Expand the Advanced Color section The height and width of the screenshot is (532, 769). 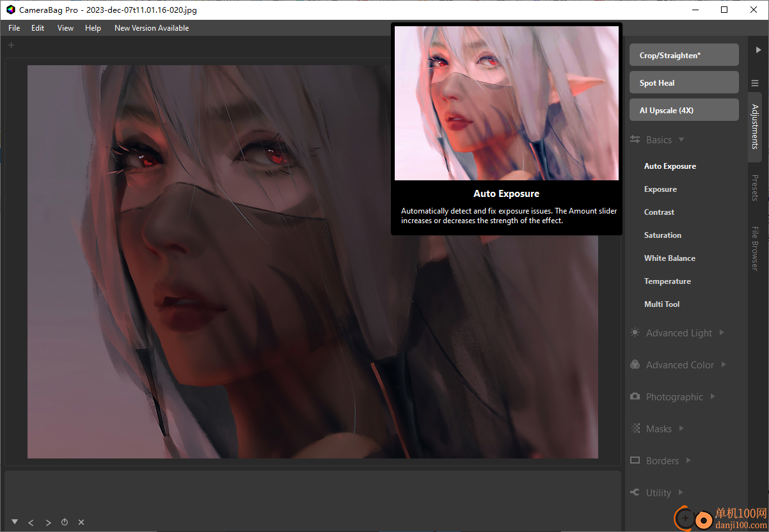pos(679,365)
